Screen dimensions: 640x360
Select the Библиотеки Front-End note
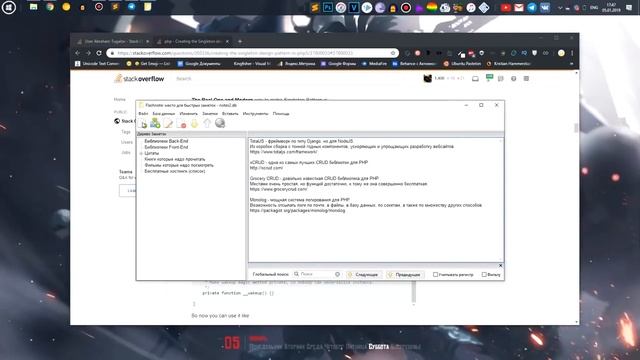tap(166, 147)
